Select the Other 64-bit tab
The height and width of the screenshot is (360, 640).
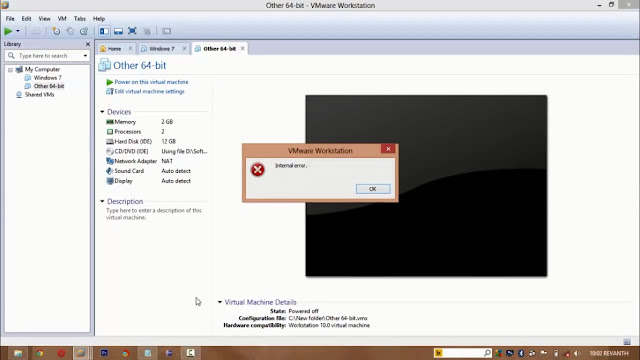[219, 49]
